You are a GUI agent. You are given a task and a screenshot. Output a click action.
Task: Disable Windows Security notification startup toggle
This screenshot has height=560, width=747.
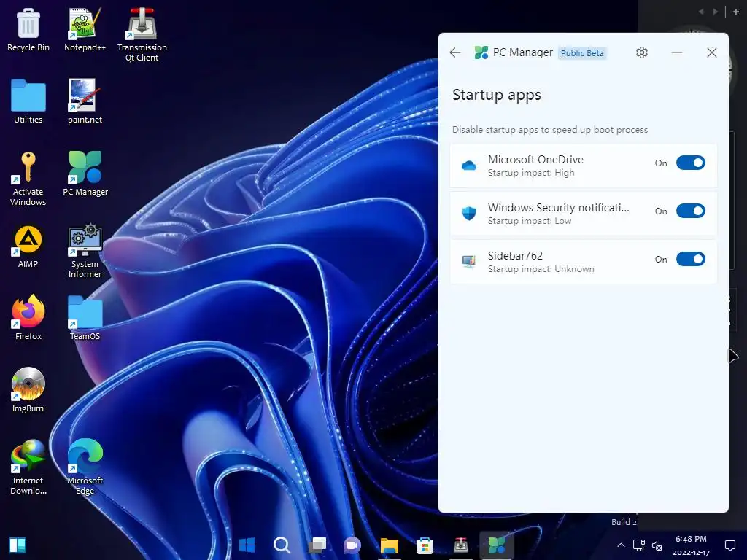pyautogui.click(x=690, y=211)
